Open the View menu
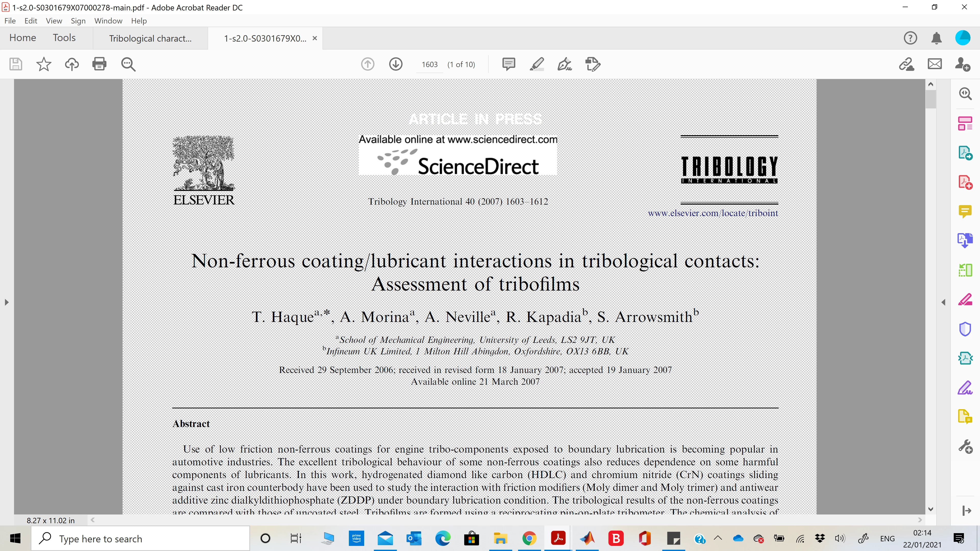980x551 pixels. 54,21
